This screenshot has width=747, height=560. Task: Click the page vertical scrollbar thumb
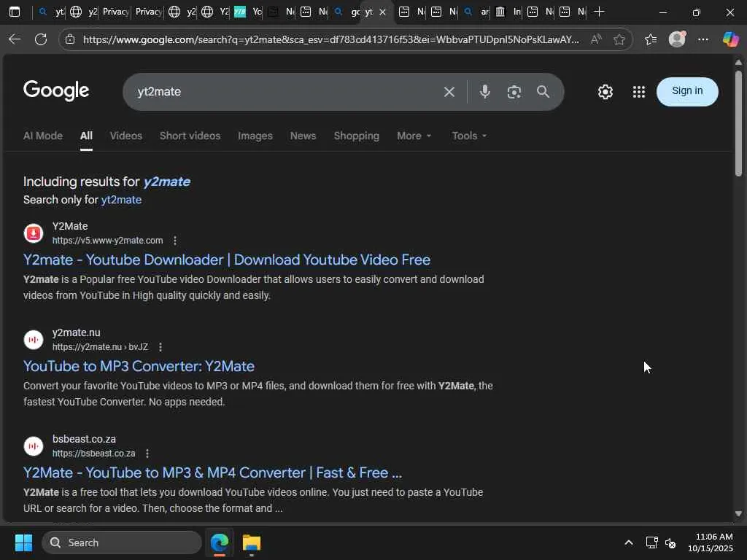pyautogui.click(x=738, y=124)
